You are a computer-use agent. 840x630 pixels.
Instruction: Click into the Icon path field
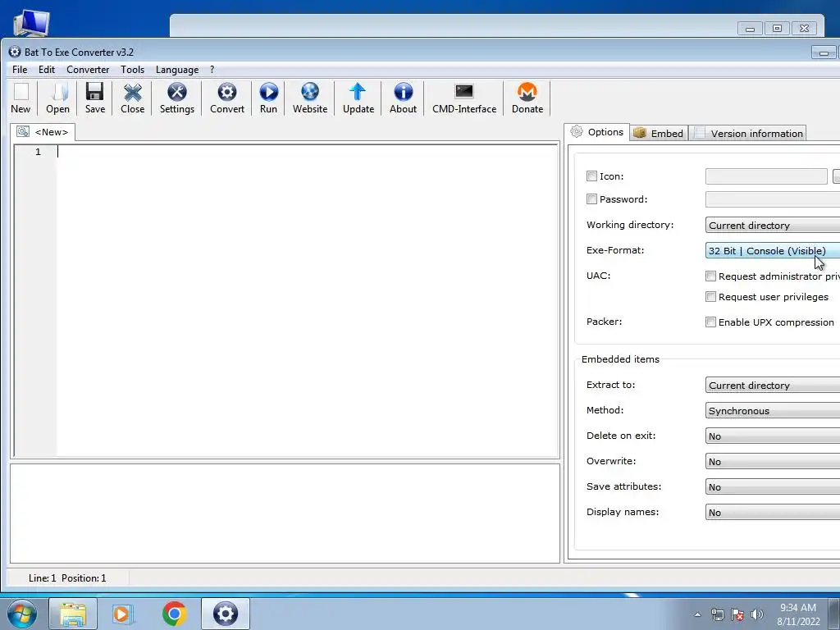pos(766,176)
